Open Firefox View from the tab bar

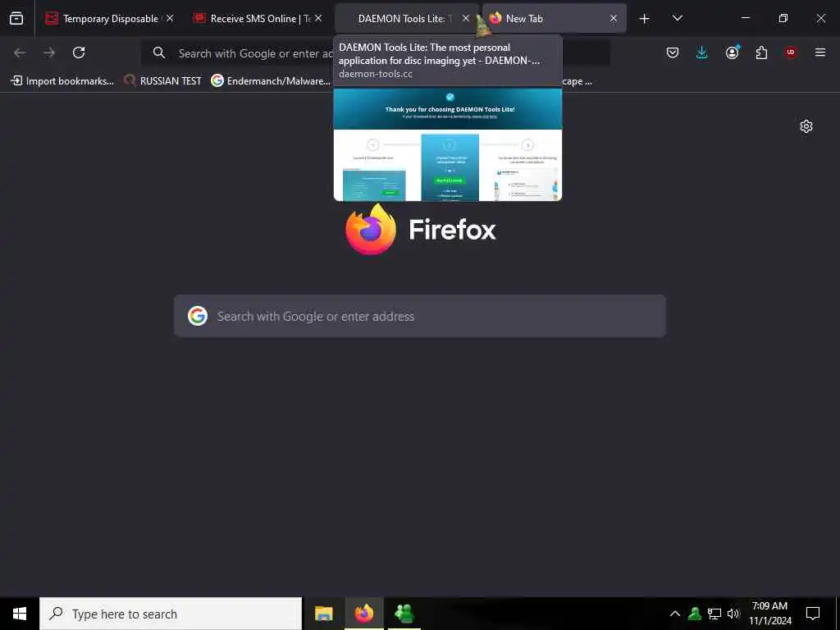pyautogui.click(x=16, y=18)
